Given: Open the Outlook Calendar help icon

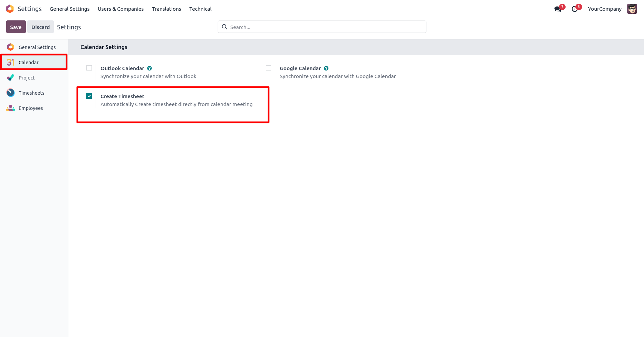Looking at the screenshot, I should point(150,68).
